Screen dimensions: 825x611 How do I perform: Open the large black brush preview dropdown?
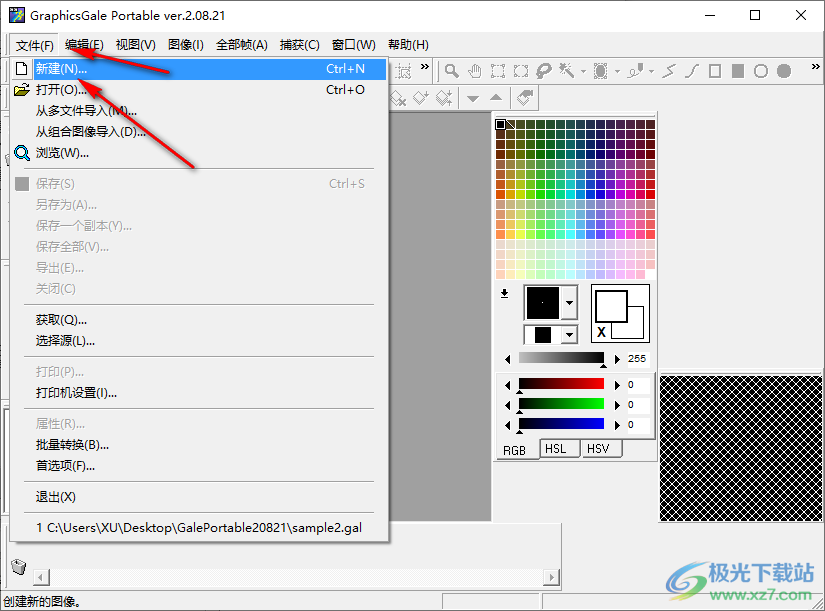click(x=569, y=303)
